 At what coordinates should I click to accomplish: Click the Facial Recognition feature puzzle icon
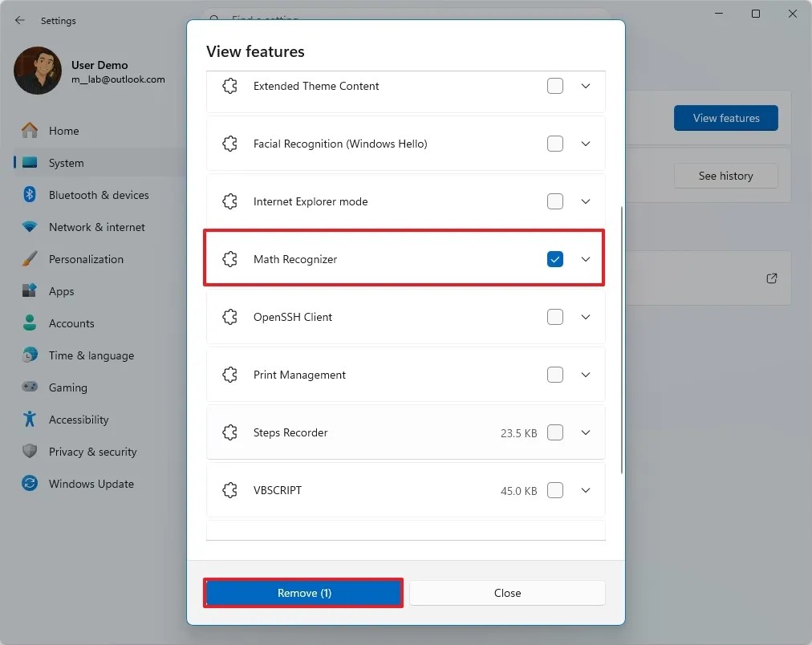[x=230, y=144]
